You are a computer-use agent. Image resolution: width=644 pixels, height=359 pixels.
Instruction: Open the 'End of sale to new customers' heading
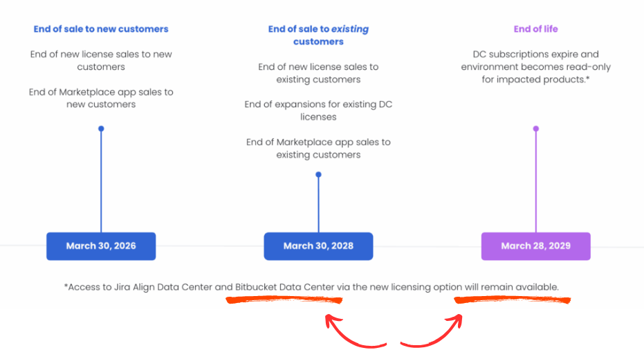(101, 29)
